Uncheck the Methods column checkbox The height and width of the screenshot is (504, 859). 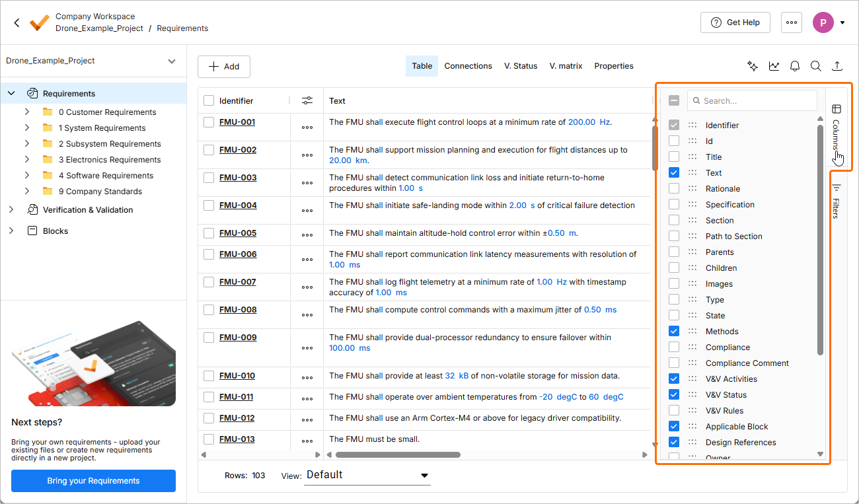674,332
